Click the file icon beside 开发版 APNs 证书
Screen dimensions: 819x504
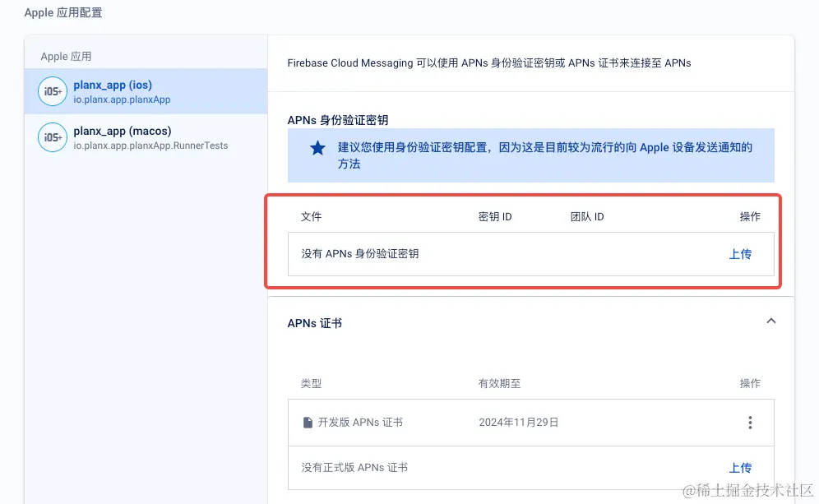point(308,423)
